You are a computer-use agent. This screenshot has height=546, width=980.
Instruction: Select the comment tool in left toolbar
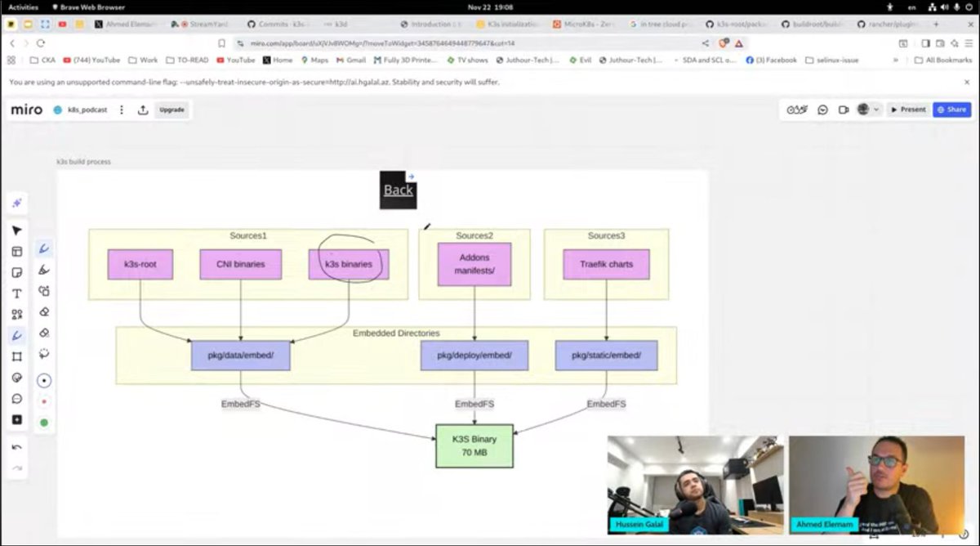click(x=16, y=399)
